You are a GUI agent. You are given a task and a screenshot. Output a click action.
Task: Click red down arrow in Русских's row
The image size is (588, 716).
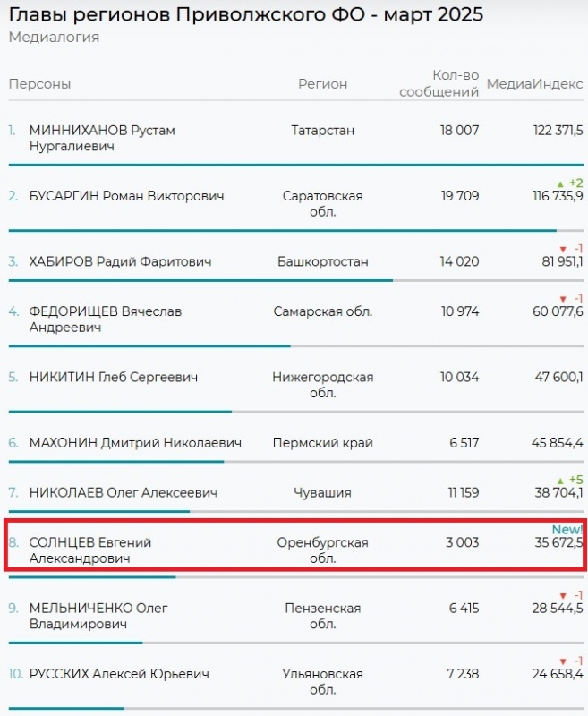coord(562,661)
